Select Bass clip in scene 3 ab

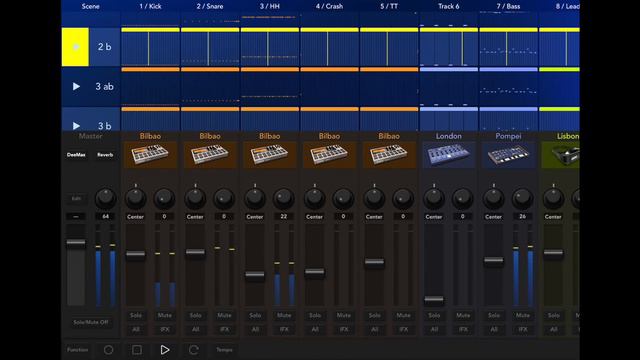tap(508, 87)
